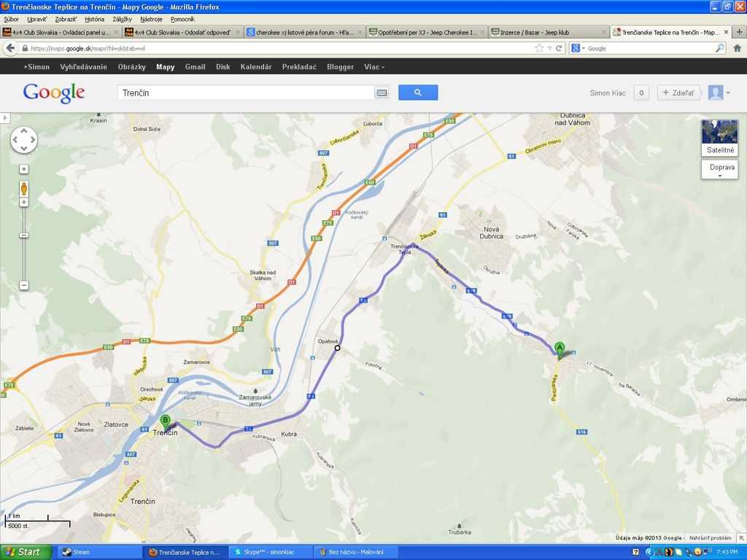
Task: Open Blogger in the Google bar
Action: [340, 66]
